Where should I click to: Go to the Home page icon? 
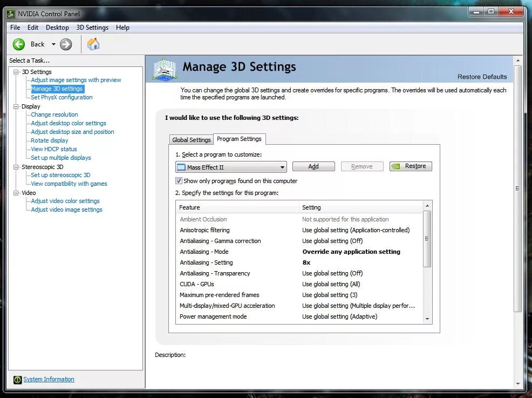click(x=93, y=44)
